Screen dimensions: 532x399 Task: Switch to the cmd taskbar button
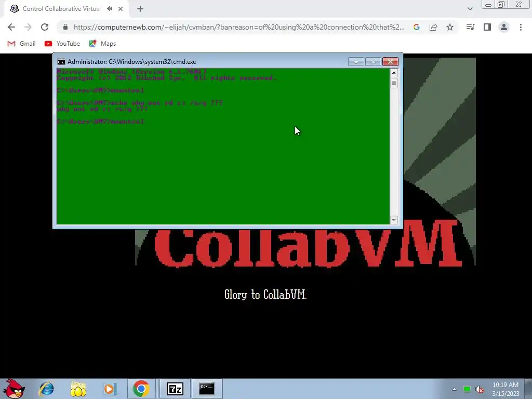tap(207, 389)
